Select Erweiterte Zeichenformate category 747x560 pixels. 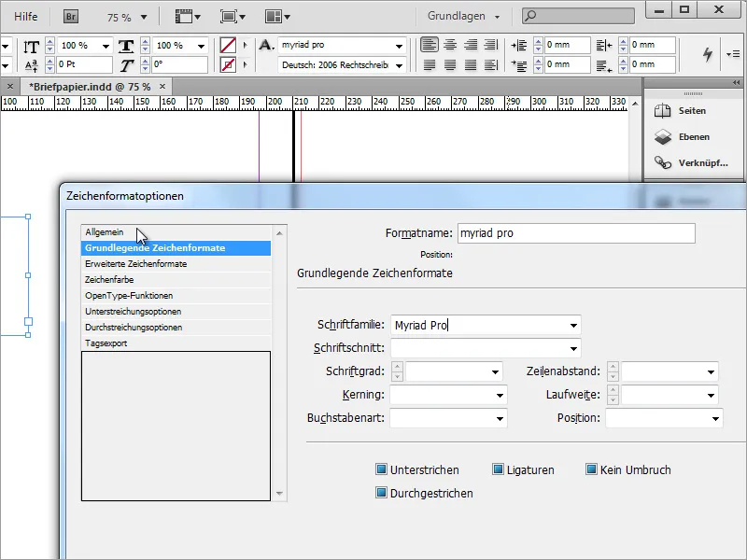click(x=176, y=264)
